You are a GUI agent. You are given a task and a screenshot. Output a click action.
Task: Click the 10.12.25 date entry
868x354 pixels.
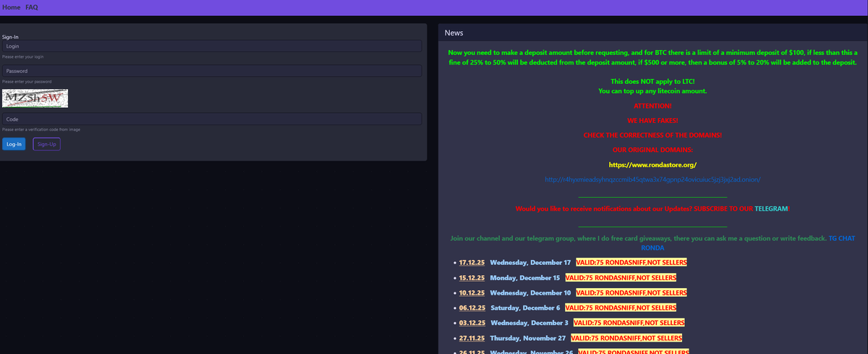pos(472,293)
